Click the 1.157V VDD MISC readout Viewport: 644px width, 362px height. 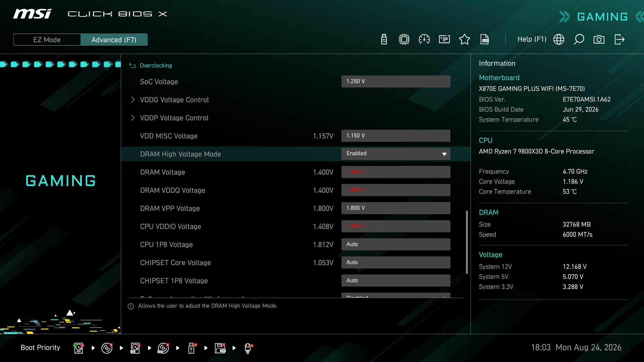tap(323, 136)
